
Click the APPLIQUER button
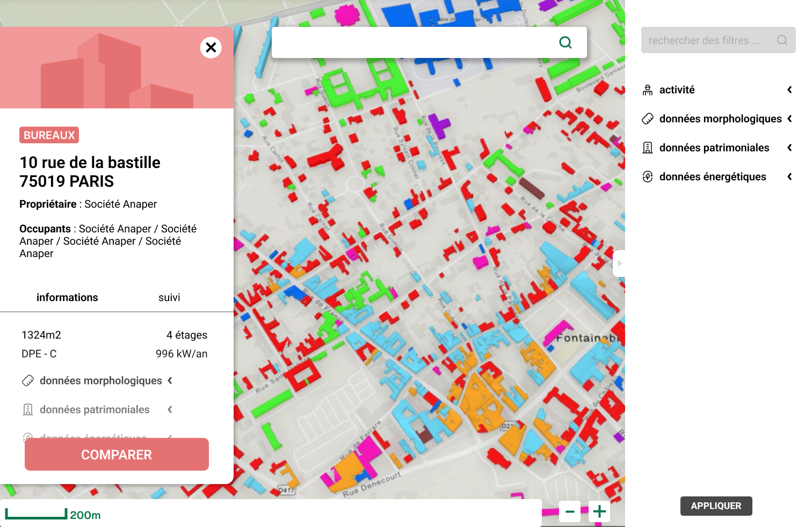[716, 506]
